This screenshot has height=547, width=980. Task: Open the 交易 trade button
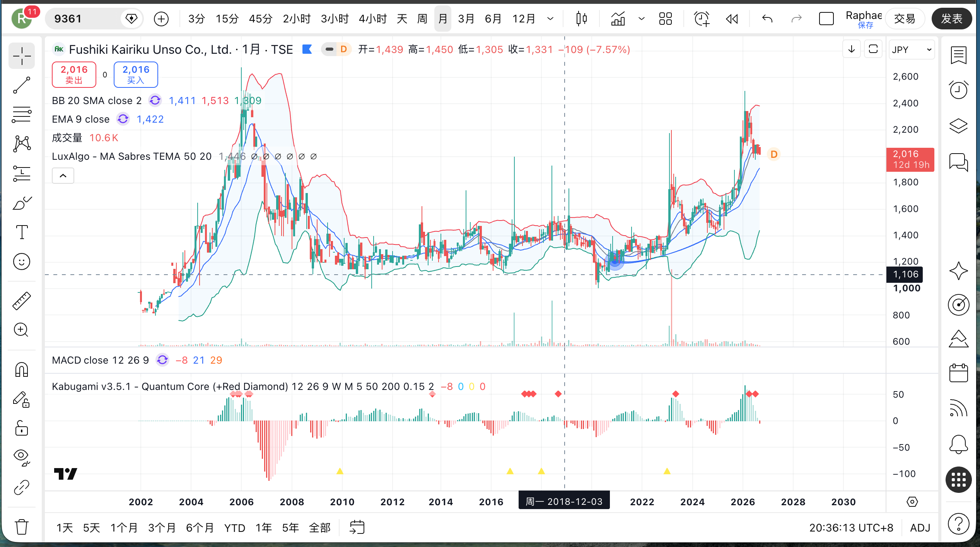(x=905, y=19)
